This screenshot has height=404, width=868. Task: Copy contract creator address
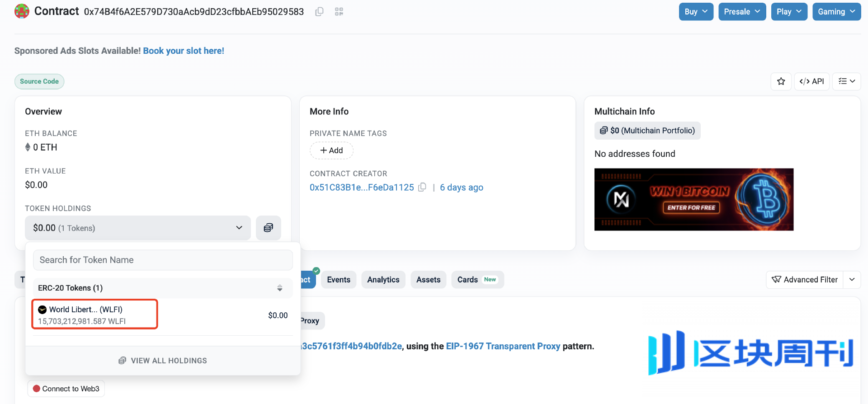tap(422, 187)
